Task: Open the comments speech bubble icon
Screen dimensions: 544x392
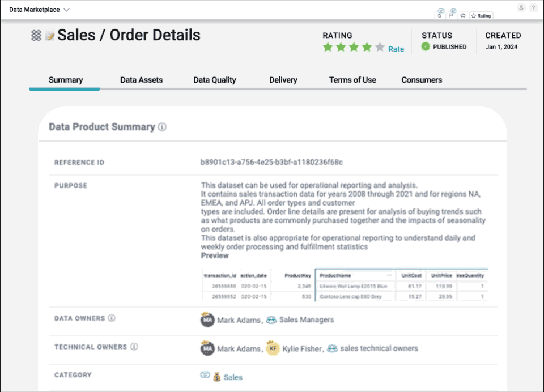Action: coord(463,16)
